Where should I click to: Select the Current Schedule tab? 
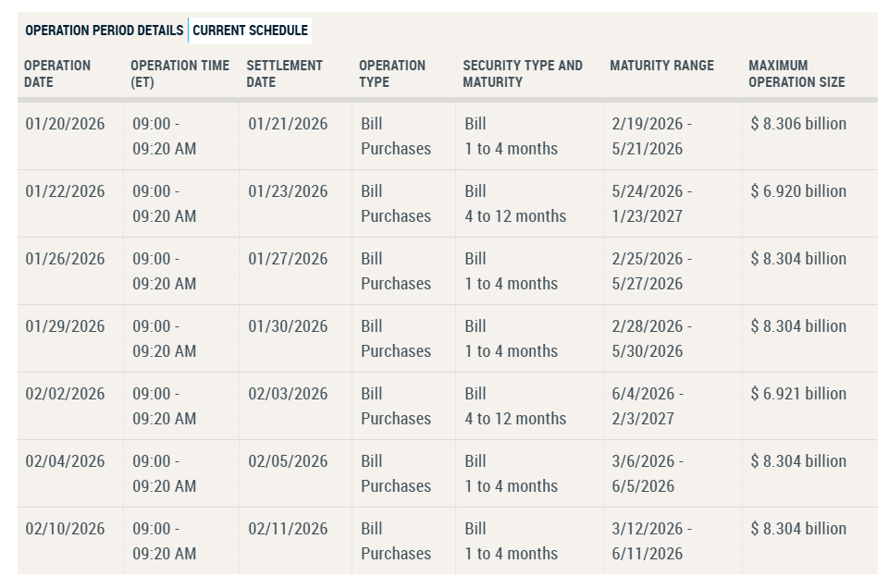point(251,30)
